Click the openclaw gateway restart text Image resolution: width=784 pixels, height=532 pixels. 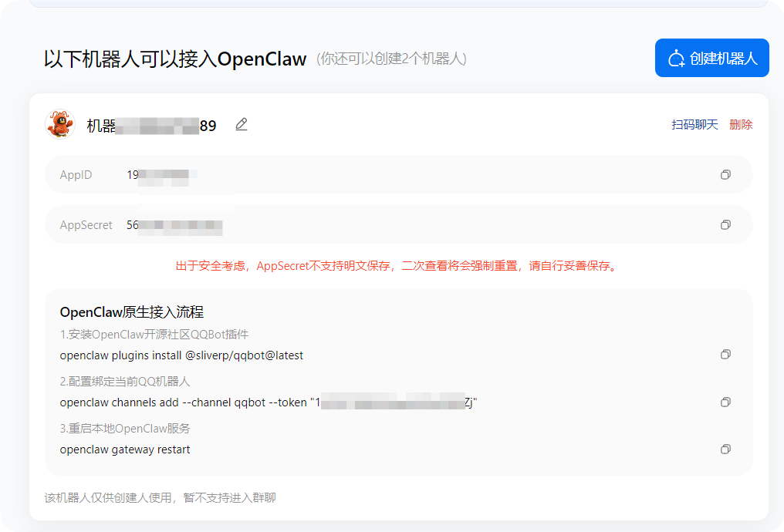click(125, 449)
